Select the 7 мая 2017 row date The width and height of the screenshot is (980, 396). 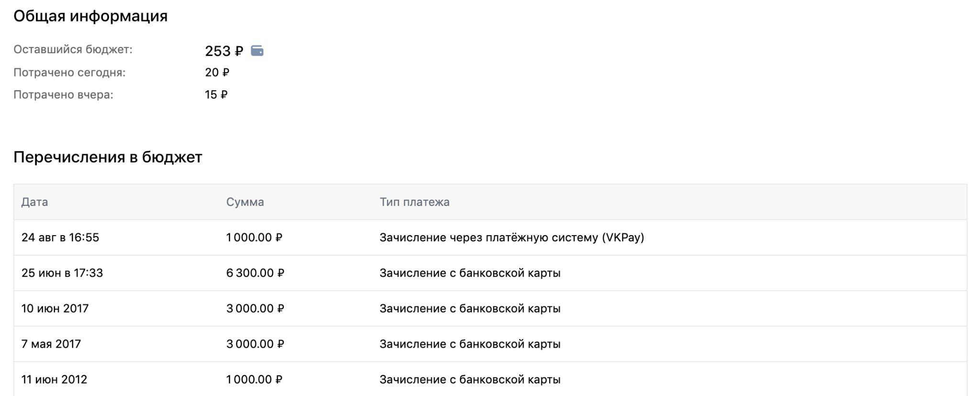coord(51,344)
